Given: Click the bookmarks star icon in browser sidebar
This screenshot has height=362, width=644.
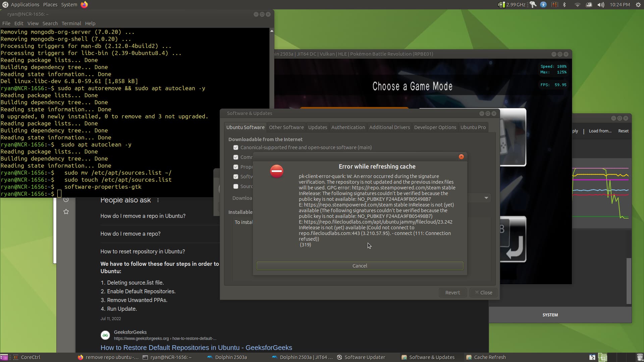Looking at the screenshot, I should pos(66,212).
